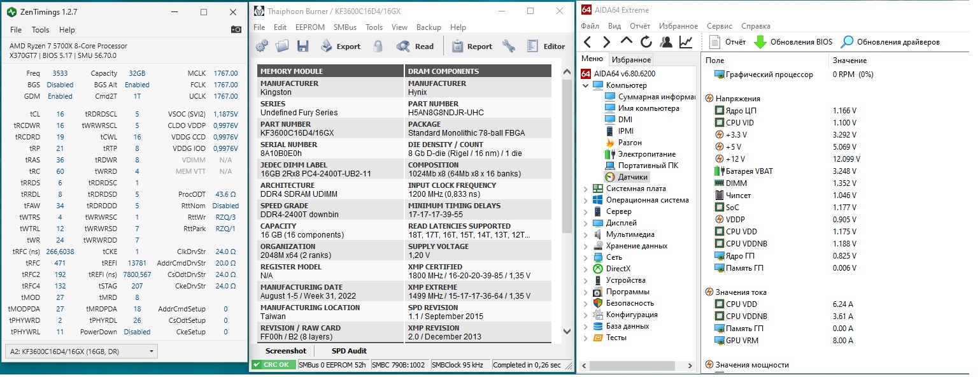980x377 pixels.
Task: Switch to Меню tab in AIDA64 sidebar
Action: point(592,59)
